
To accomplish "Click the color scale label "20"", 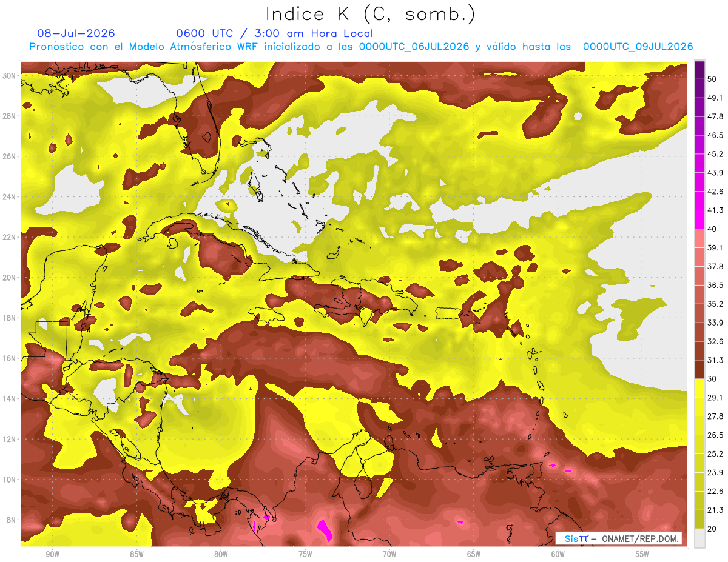I will [713, 529].
